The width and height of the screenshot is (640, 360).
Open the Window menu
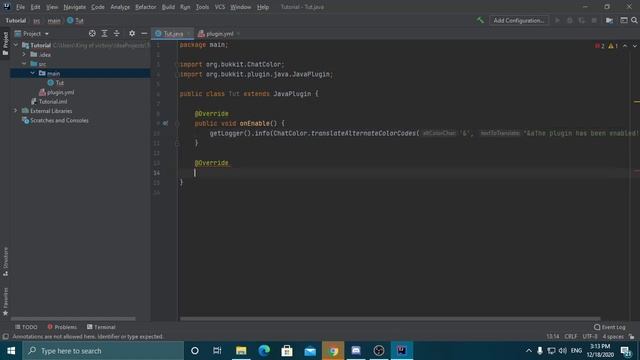(240, 7)
